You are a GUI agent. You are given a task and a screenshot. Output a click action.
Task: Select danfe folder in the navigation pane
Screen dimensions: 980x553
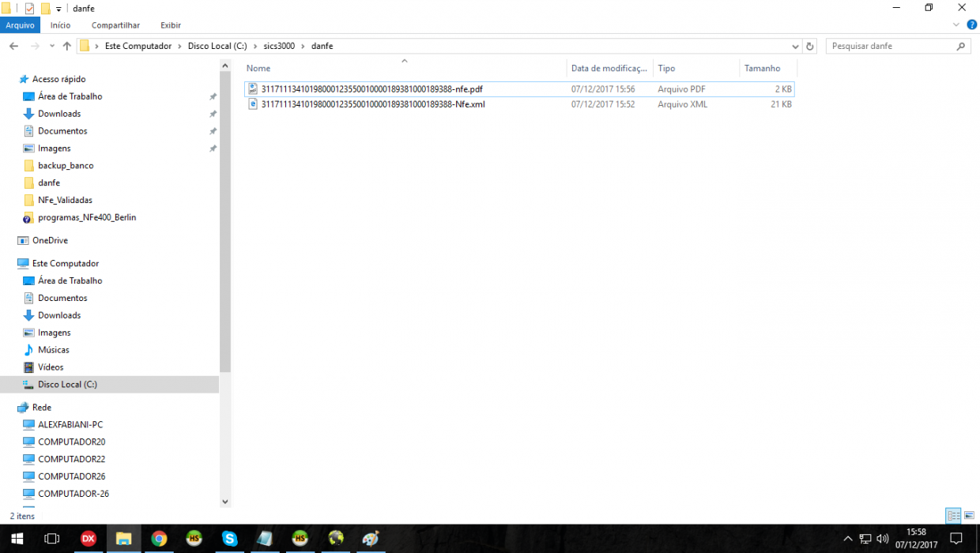pyautogui.click(x=49, y=182)
